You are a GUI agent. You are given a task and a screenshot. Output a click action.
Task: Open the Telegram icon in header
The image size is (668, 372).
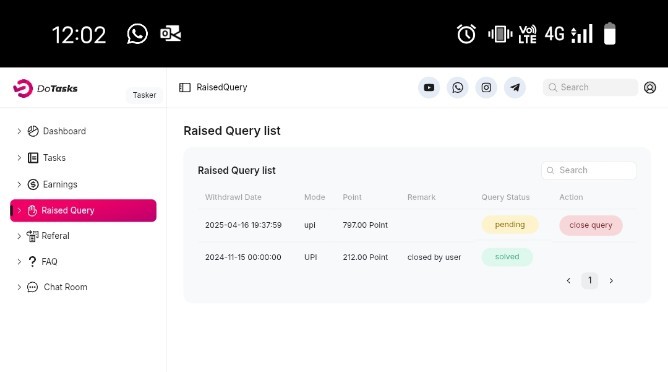515,87
